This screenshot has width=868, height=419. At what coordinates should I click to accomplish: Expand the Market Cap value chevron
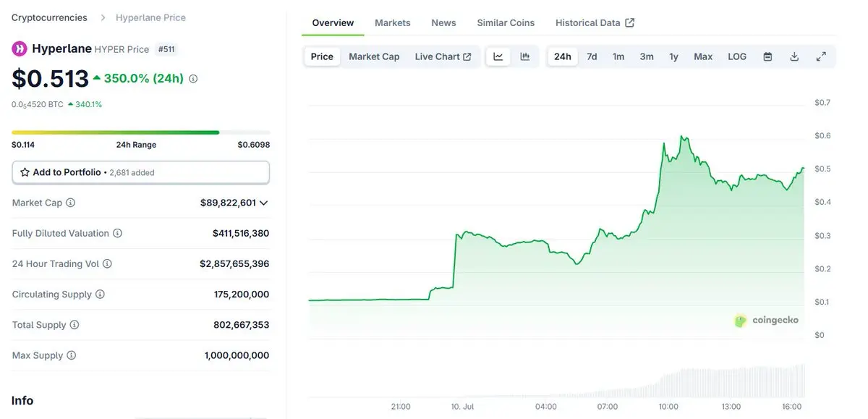point(263,203)
